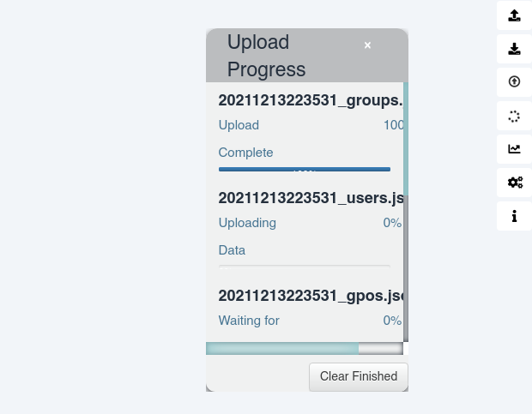Select the 20211213223531_groups file entry
This screenshot has height=414, width=532.
click(x=311, y=100)
